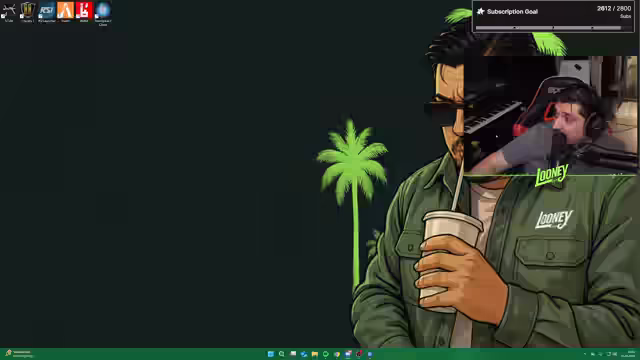Open the last light-blue taskbar app icon
This screenshot has height=360, width=640.
pos(370,354)
